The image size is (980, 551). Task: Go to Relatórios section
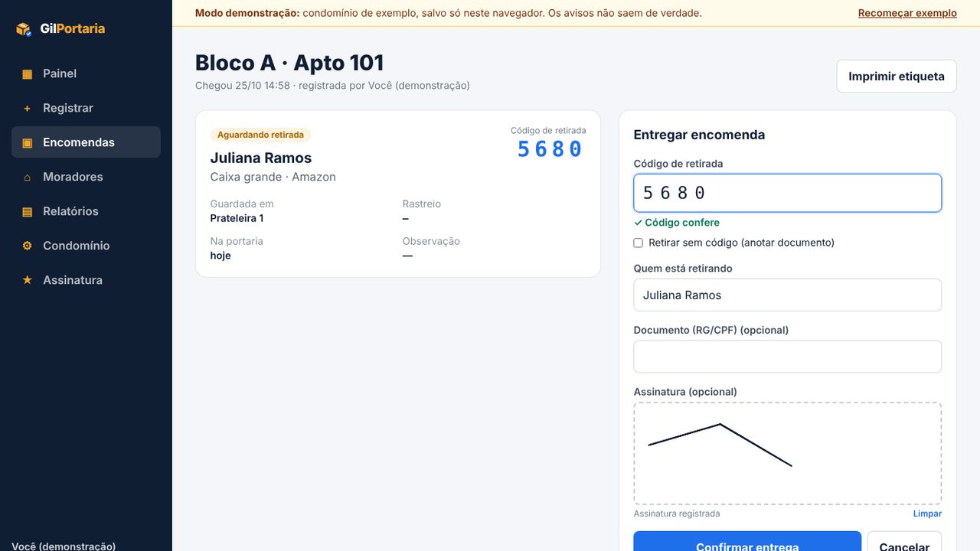point(86,211)
